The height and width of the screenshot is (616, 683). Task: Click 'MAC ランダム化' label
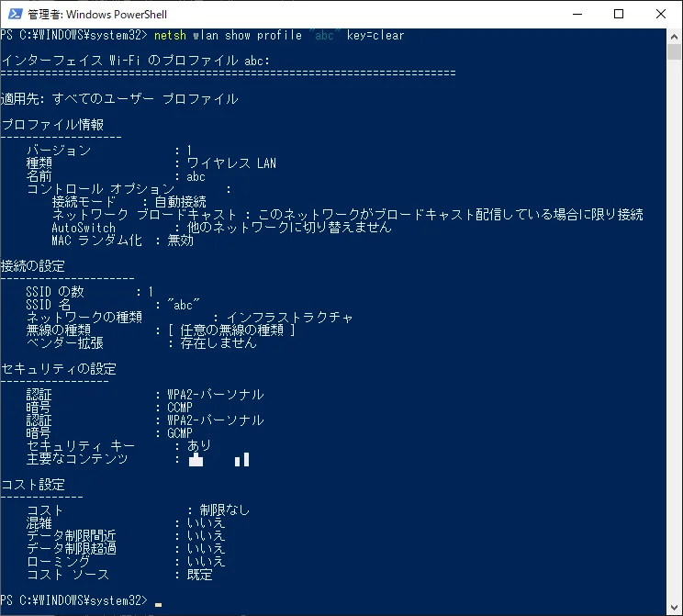(x=97, y=240)
